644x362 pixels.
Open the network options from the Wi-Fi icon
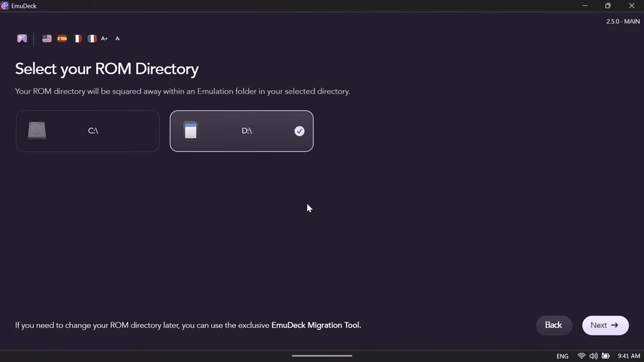coord(581,356)
